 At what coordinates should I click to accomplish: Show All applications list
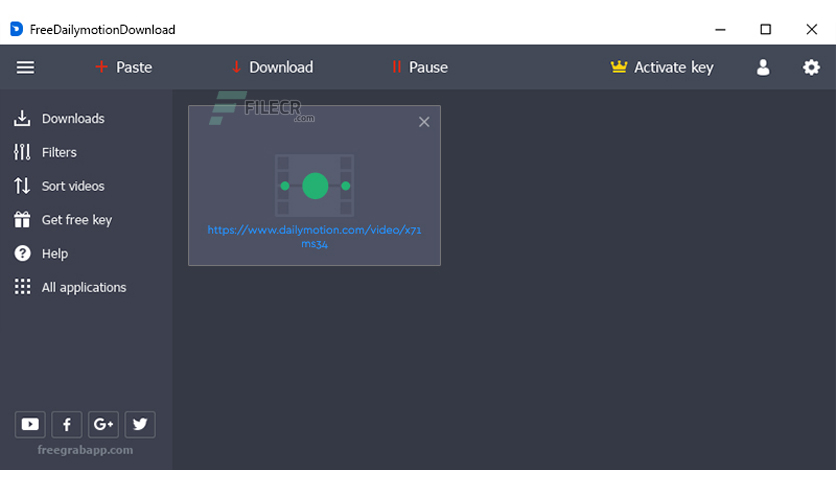point(70,287)
